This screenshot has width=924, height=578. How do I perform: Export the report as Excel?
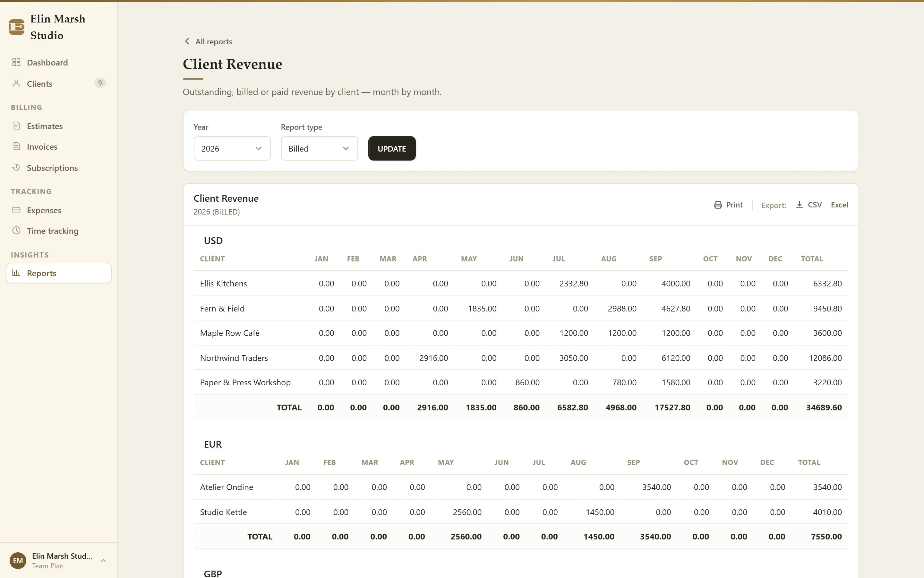[x=839, y=205]
